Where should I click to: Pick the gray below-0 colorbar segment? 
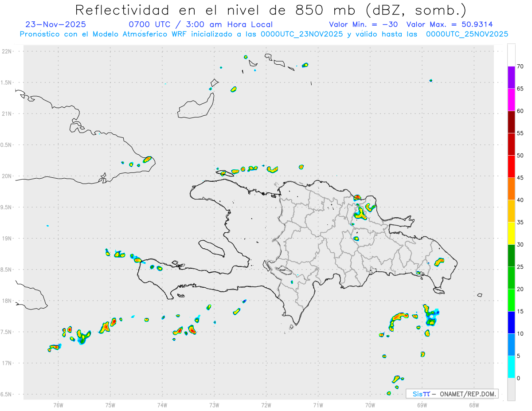511,389
